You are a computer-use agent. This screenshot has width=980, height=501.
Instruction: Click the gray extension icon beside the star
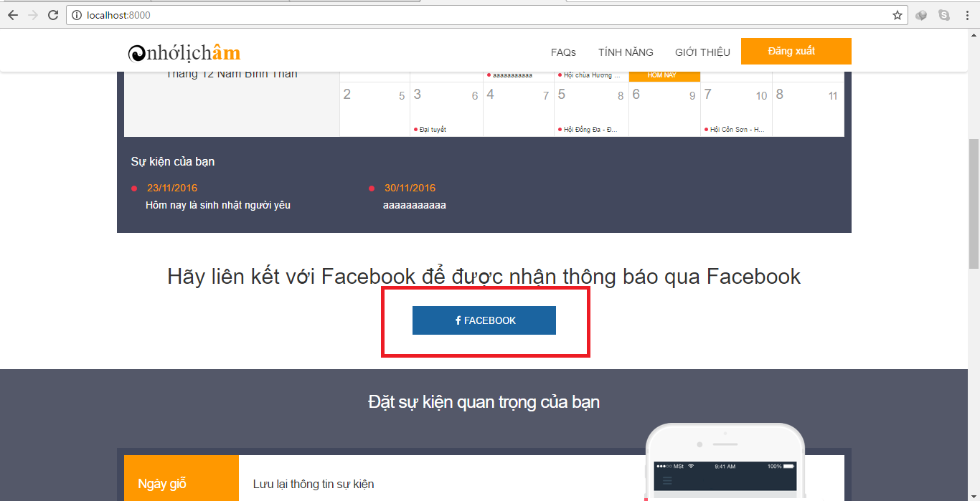(x=922, y=15)
